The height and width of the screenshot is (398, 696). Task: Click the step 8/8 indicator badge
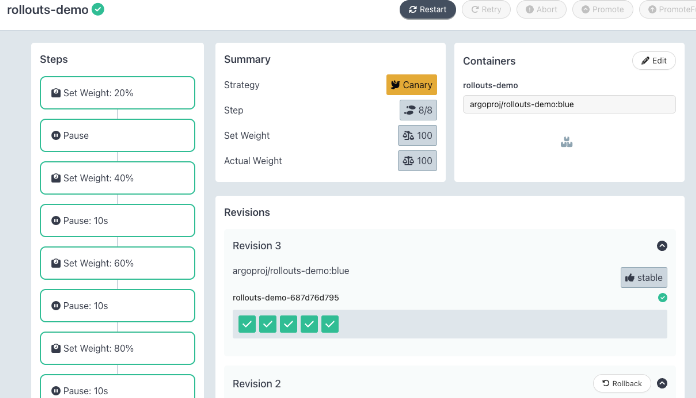(418, 110)
